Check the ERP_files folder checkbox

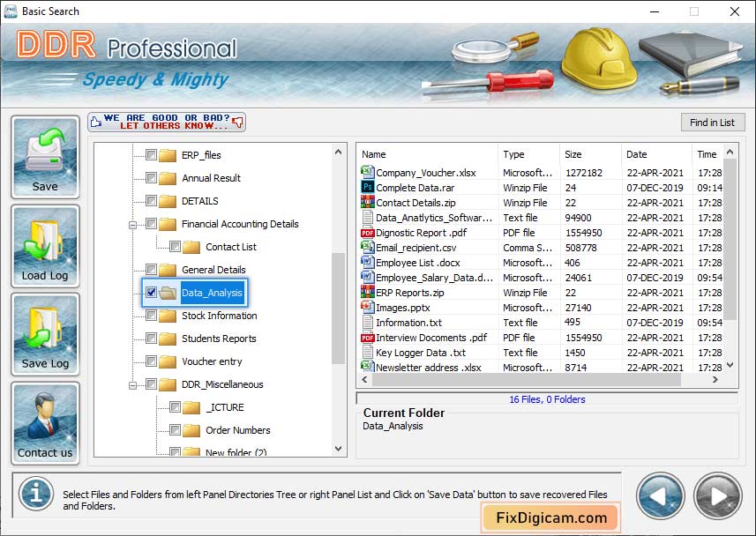pyautogui.click(x=151, y=155)
